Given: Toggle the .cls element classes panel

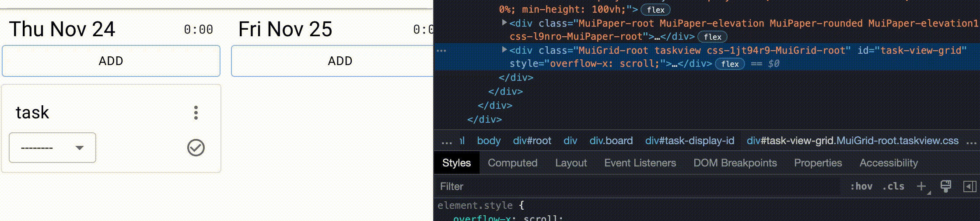Looking at the screenshot, I should 893,186.
